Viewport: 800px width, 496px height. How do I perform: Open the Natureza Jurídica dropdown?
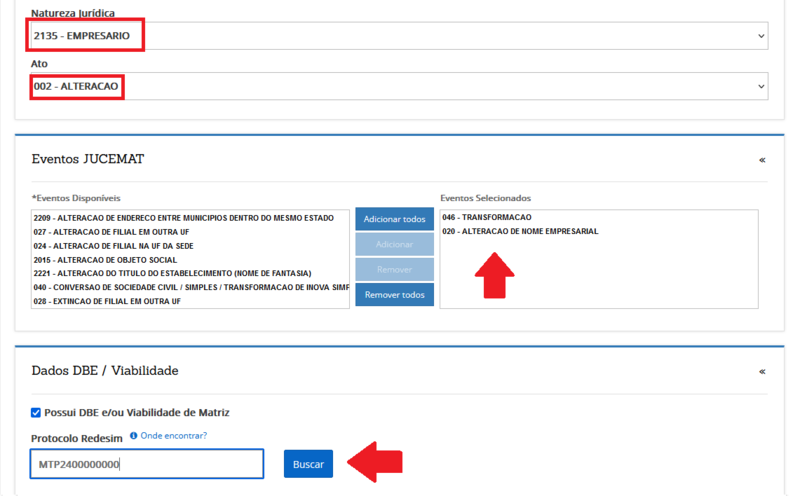[398, 36]
